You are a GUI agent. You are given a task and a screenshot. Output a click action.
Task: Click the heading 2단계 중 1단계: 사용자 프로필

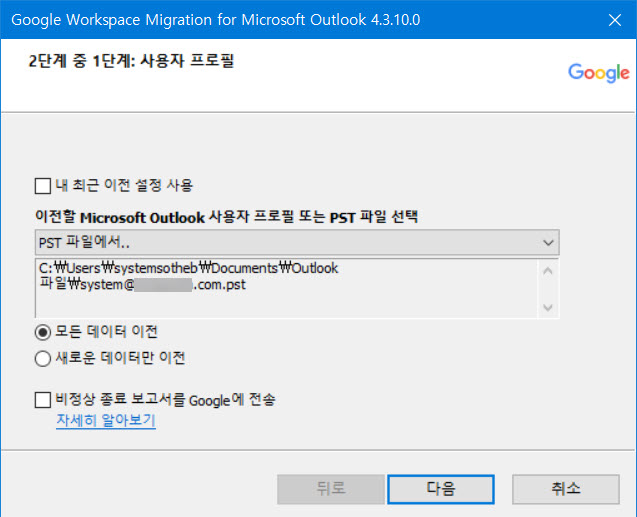131,61
